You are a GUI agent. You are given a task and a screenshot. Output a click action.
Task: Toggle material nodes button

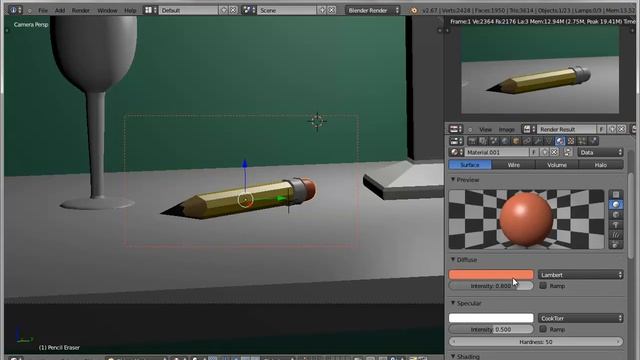[568, 152]
